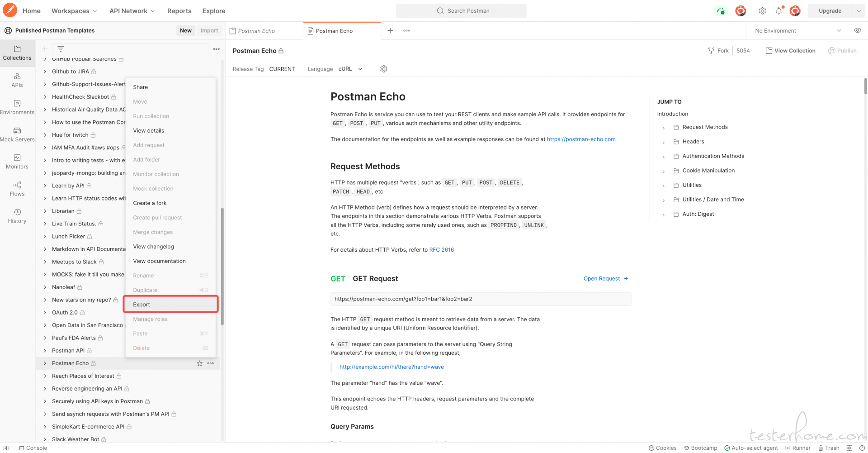
Task: Open the APIs sidebar section
Action: 17,80
